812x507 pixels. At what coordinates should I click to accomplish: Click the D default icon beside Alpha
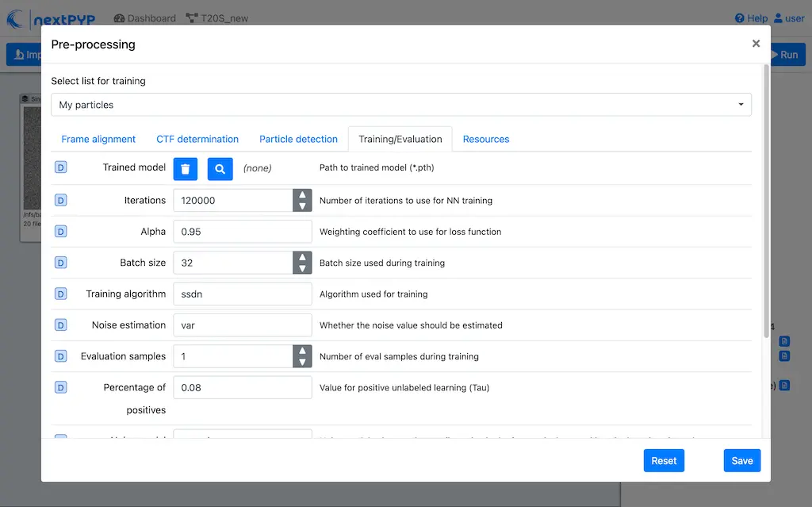coord(61,232)
